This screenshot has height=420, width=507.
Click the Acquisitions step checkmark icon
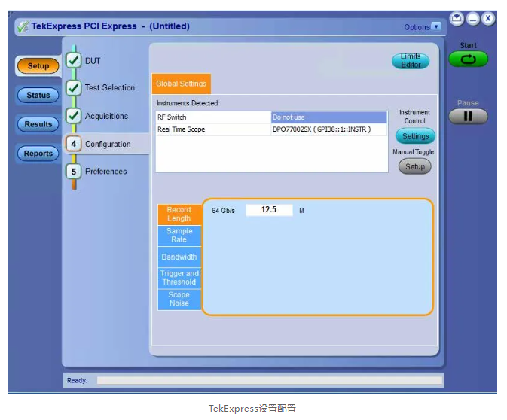click(73, 116)
